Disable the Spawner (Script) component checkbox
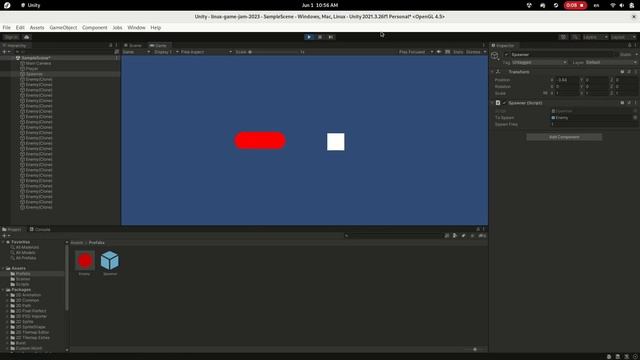This screenshot has height=360, width=640. (x=504, y=103)
